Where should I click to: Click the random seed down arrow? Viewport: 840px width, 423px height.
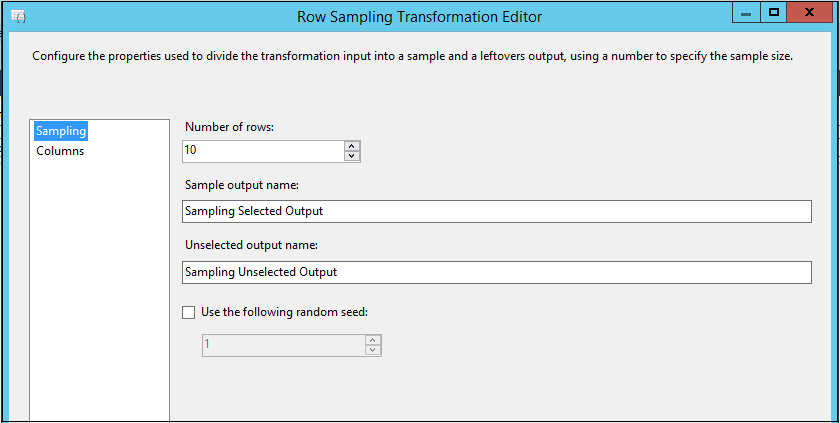[373, 350]
